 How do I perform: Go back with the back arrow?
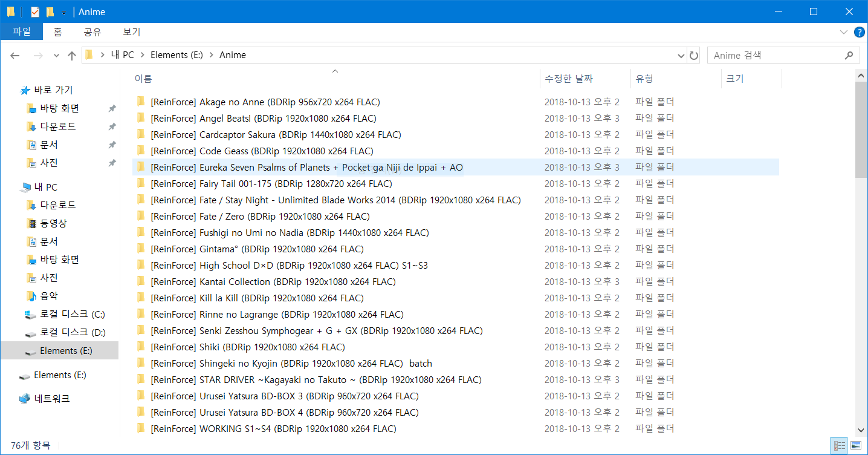(15, 55)
